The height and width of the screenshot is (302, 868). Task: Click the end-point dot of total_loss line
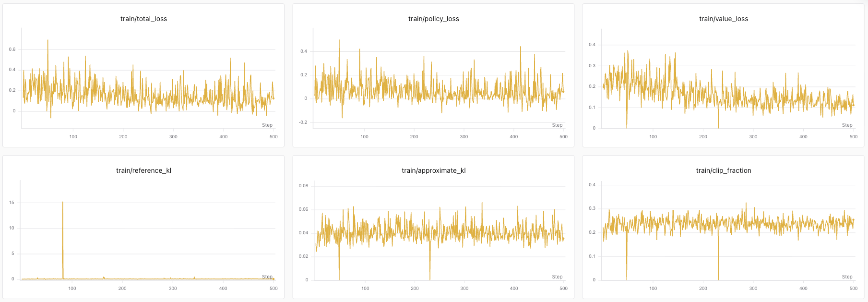(273, 99)
